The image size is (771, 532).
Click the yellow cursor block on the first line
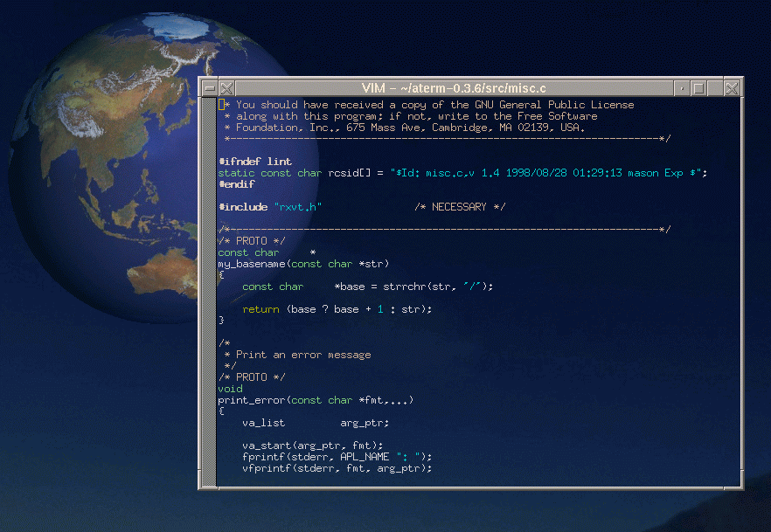[221, 105]
